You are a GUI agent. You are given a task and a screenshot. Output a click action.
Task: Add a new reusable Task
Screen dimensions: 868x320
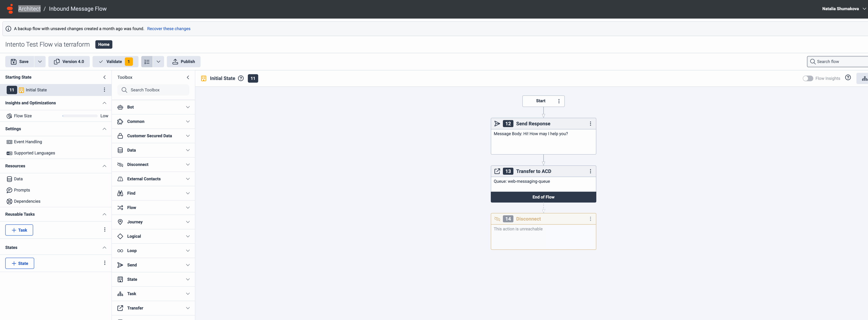tap(19, 230)
